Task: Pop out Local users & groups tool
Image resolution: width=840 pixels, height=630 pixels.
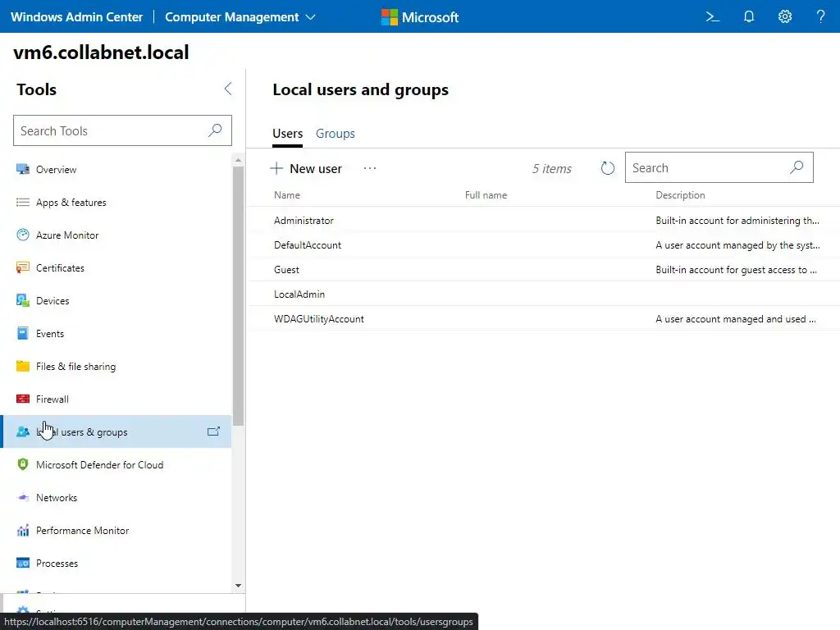Action: (x=213, y=431)
